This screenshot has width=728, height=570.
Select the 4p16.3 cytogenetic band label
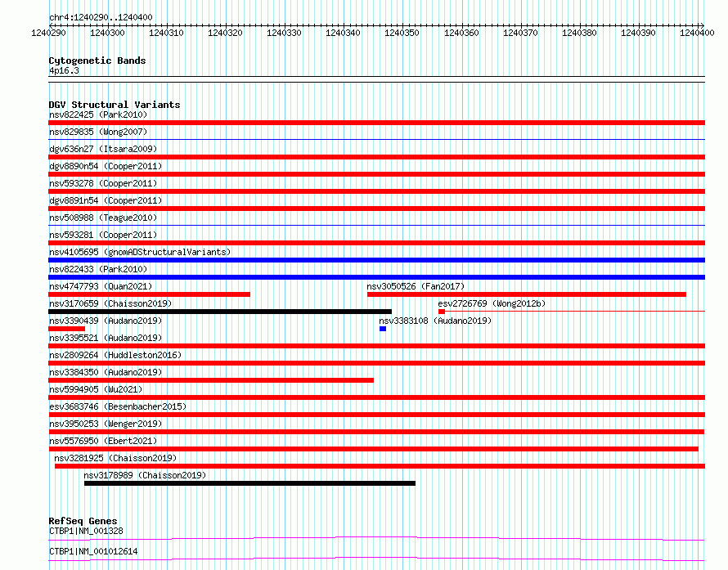tap(64, 70)
